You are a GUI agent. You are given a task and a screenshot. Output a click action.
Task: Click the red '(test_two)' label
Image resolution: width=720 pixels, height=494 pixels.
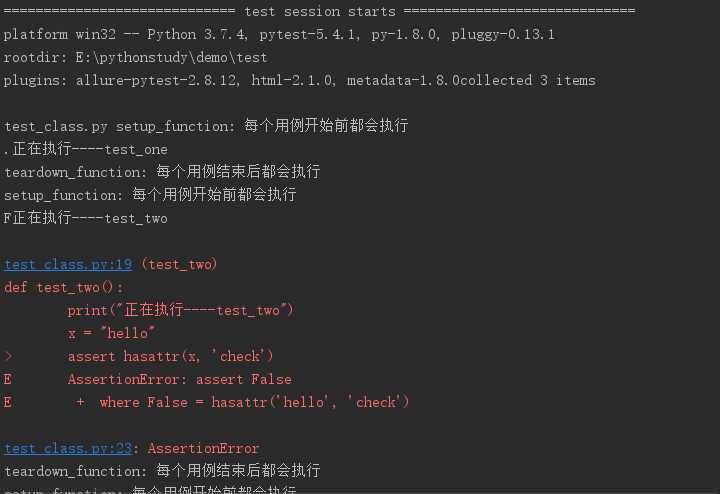(179, 264)
